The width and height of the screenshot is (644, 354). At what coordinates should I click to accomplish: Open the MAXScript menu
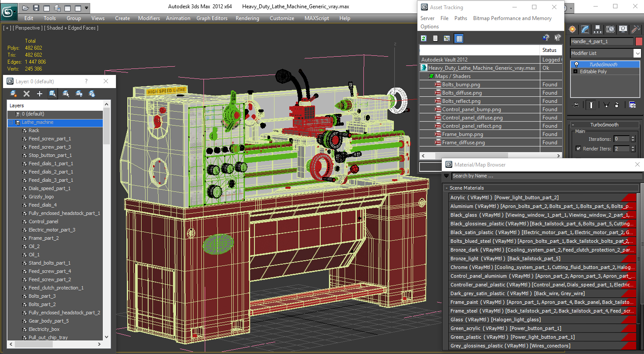click(x=317, y=18)
